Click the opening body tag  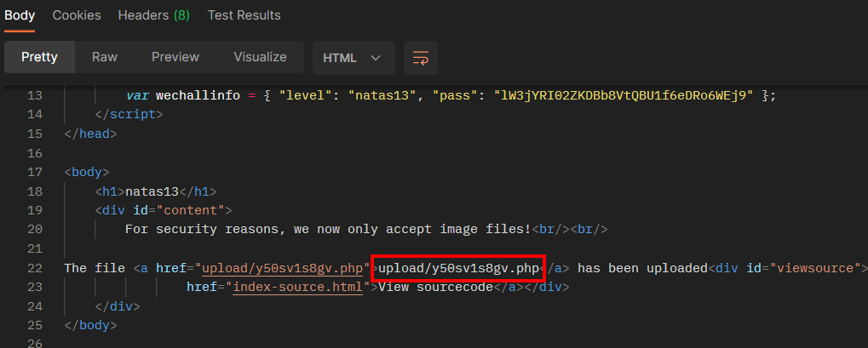(x=87, y=172)
